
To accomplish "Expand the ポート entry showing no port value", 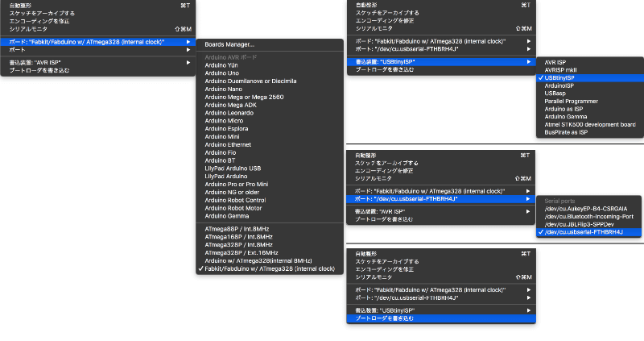I will 97,50.
